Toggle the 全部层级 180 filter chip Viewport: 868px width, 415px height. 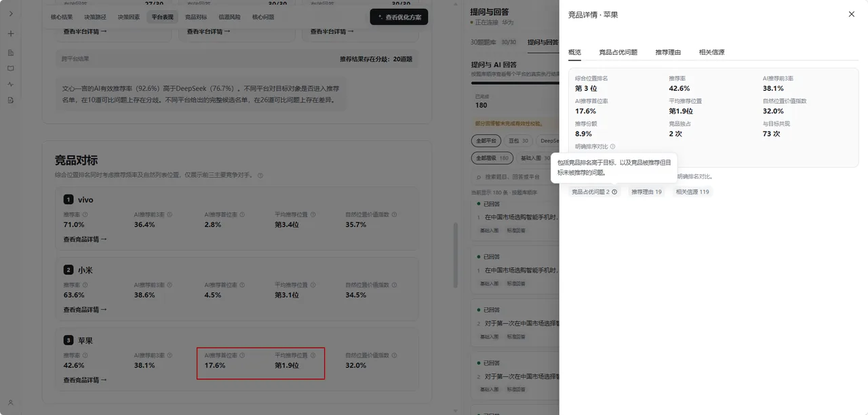coord(492,158)
